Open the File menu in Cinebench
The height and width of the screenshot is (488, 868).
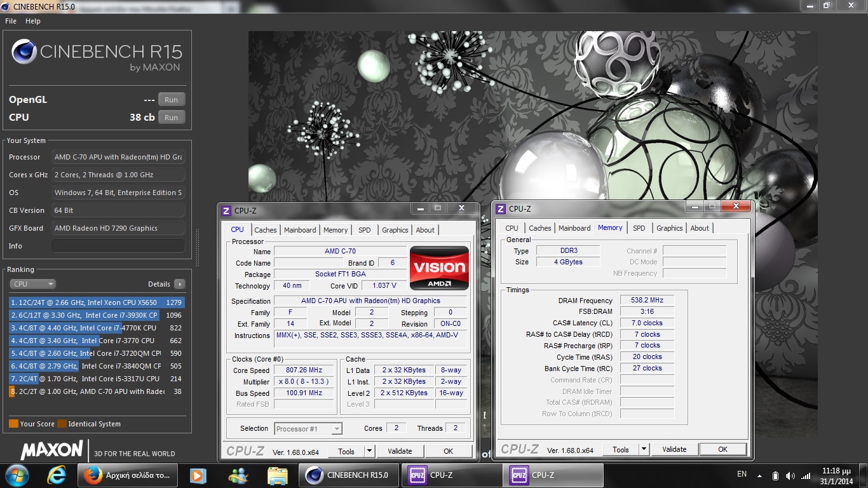(11, 21)
